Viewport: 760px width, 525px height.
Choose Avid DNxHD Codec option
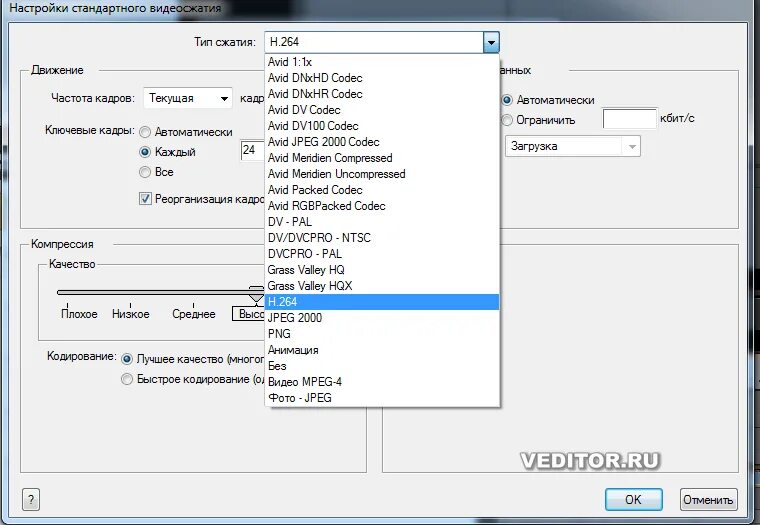point(382,78)
